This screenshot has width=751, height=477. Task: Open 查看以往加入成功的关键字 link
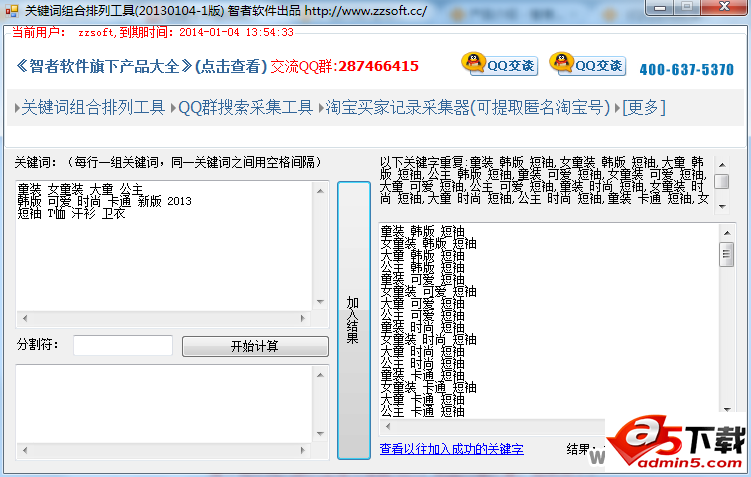tap(452, 449)
